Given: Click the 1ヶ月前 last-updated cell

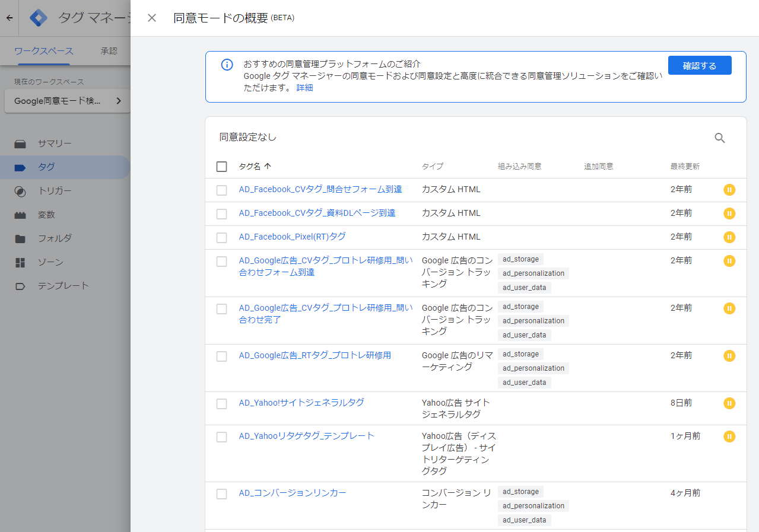Looking at the screenshot, I should point(685,436).
